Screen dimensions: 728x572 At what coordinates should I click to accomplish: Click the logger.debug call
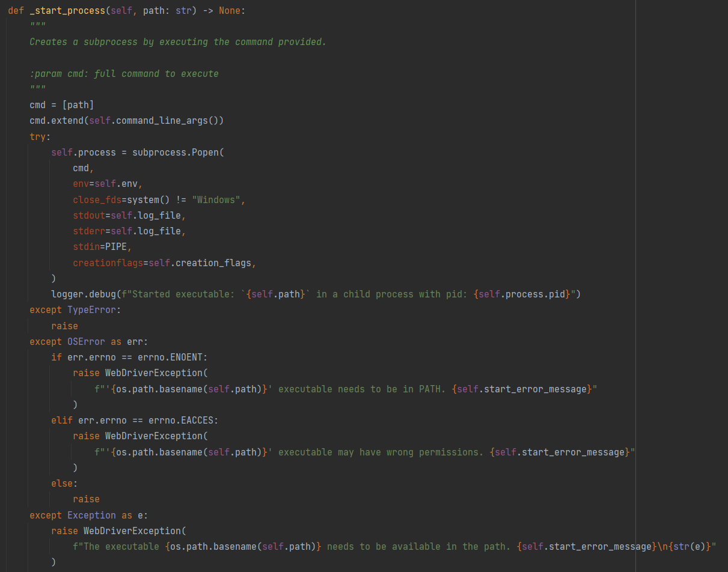click(x=84, y=294)
